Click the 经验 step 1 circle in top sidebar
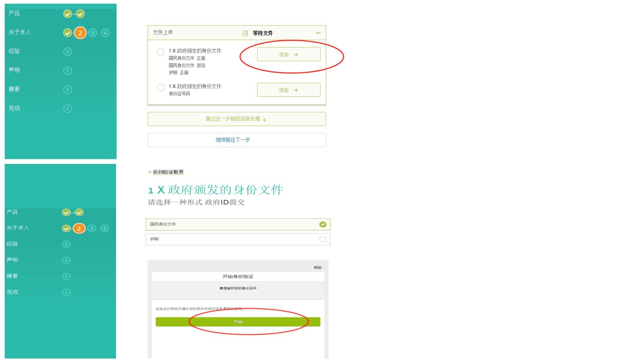644x362 pixels. click(x=67, y=52)
